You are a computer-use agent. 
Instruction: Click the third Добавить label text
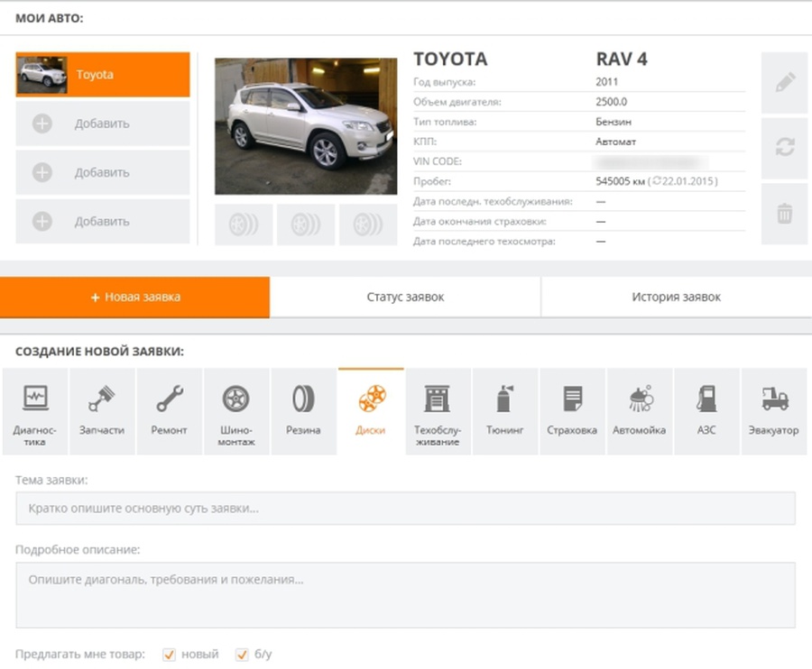tap(102, 222)
